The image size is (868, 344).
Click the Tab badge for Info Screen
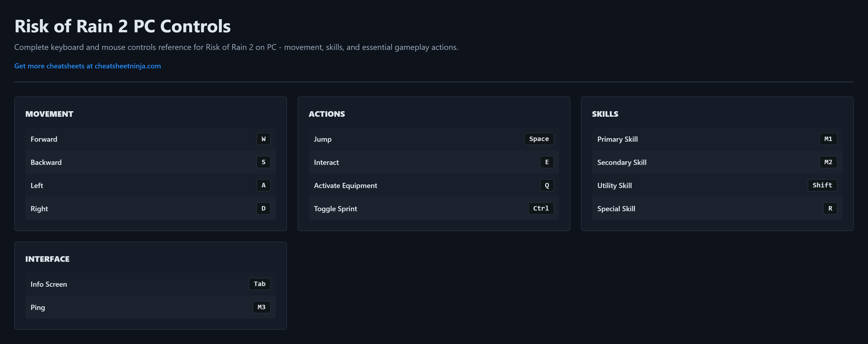coord(259,284)
